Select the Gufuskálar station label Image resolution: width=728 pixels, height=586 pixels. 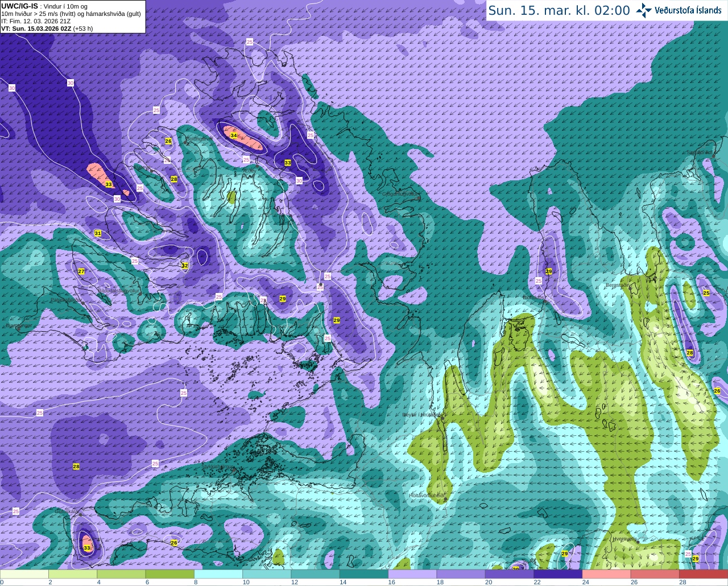tap(67, 511)
